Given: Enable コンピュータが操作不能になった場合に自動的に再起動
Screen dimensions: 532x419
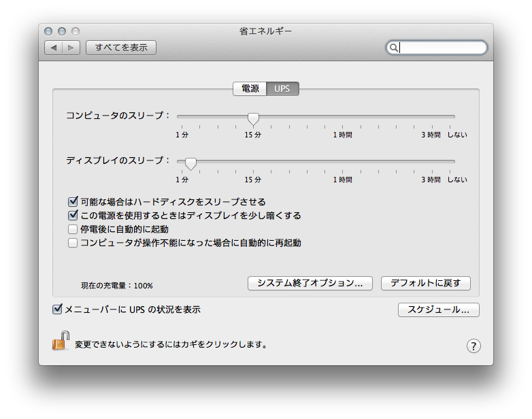Looking at the screenshot, I should (73, 243).
